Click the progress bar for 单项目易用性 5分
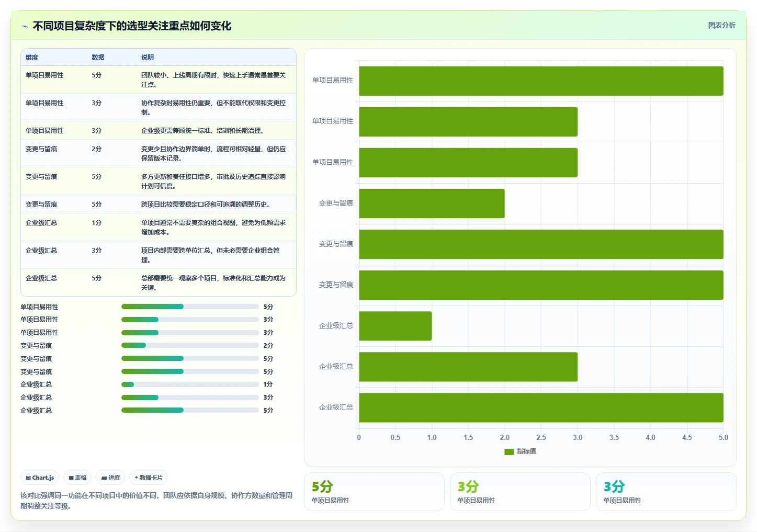This screenshot has height=532, width=757. click(x=190, y=307)
